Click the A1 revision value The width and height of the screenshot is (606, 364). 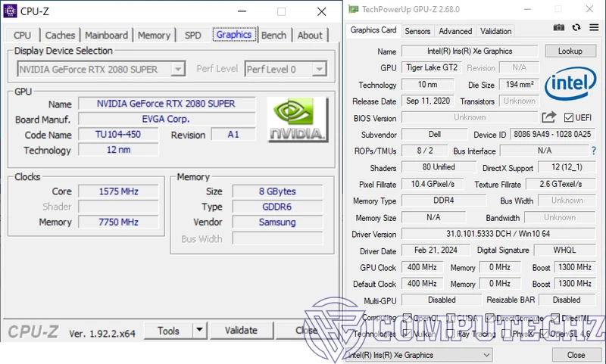pos(233,135)
